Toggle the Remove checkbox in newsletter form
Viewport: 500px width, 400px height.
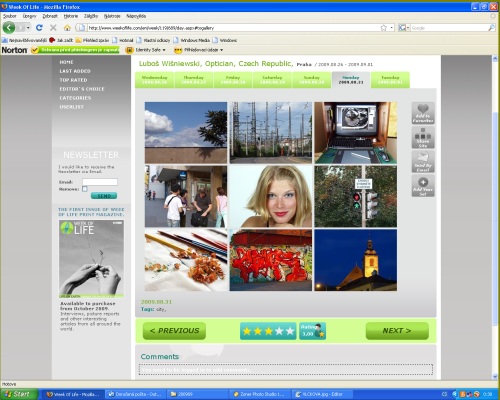tap(85, 189)
